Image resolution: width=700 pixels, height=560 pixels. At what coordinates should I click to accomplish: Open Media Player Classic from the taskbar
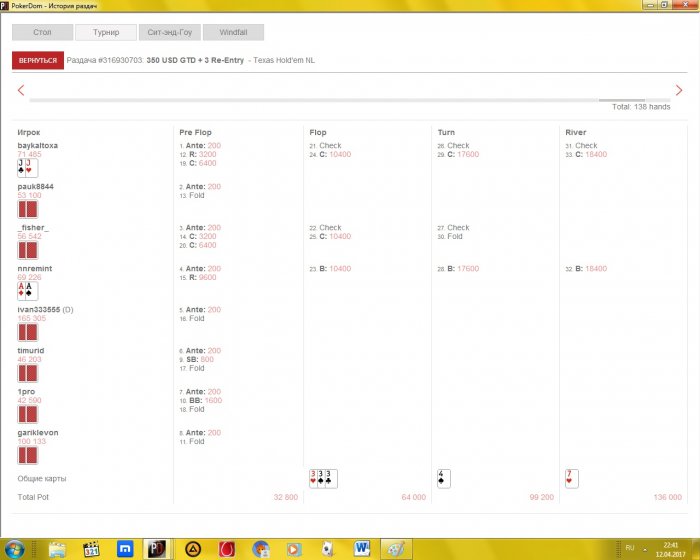92,549
